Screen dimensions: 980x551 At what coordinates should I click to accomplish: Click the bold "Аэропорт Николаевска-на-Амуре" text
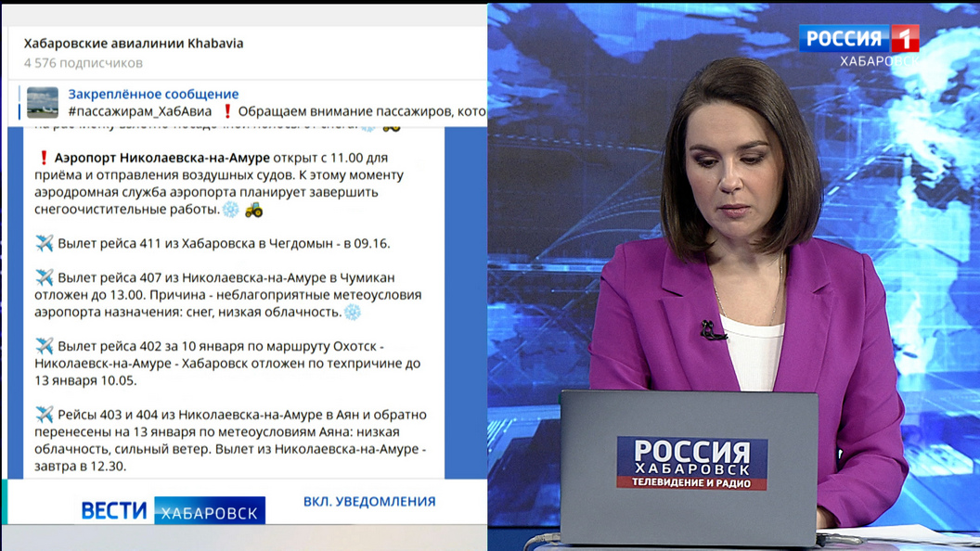(x=162, y=158)
